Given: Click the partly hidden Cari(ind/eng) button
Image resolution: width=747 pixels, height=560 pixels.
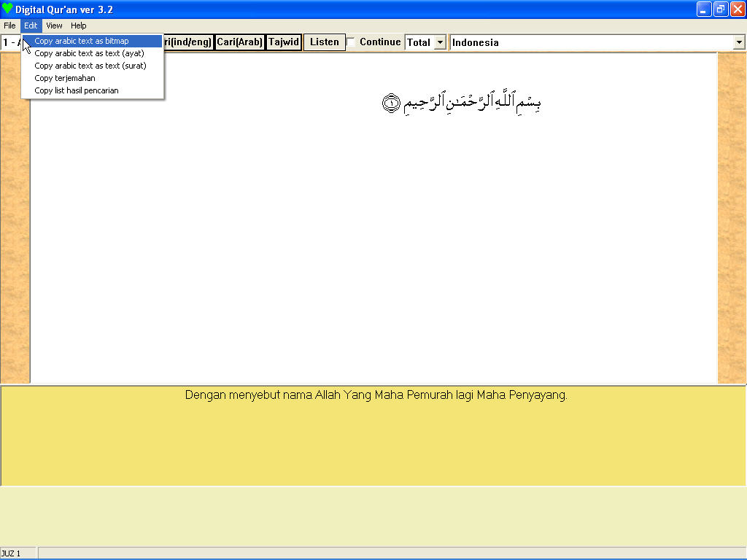Looking at the screenshot, I should pos(188,42).
